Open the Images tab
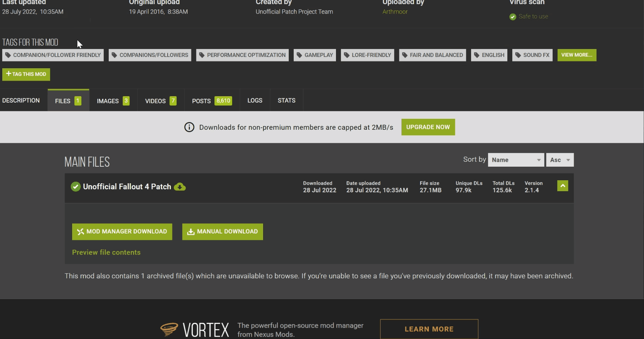 tap(113, 101)
